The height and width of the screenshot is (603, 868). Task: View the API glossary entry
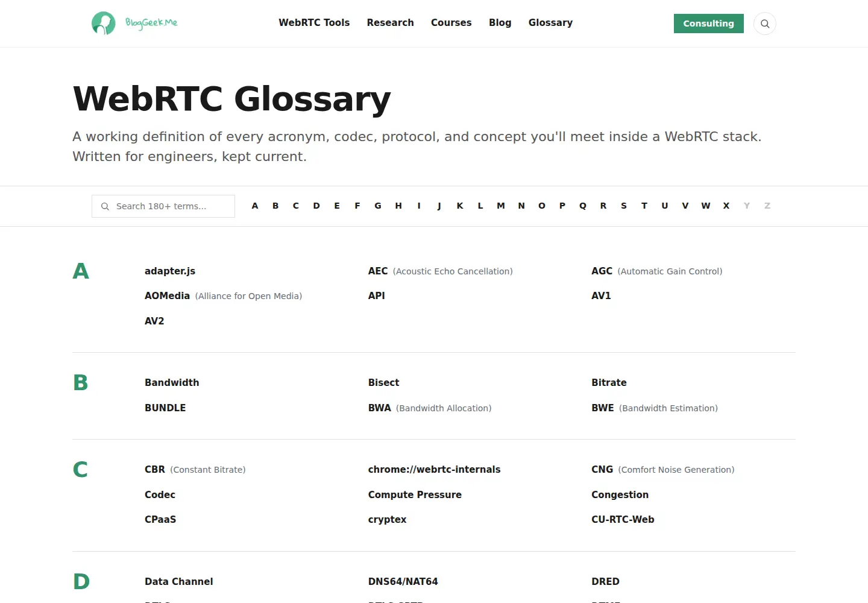[377, 296]
